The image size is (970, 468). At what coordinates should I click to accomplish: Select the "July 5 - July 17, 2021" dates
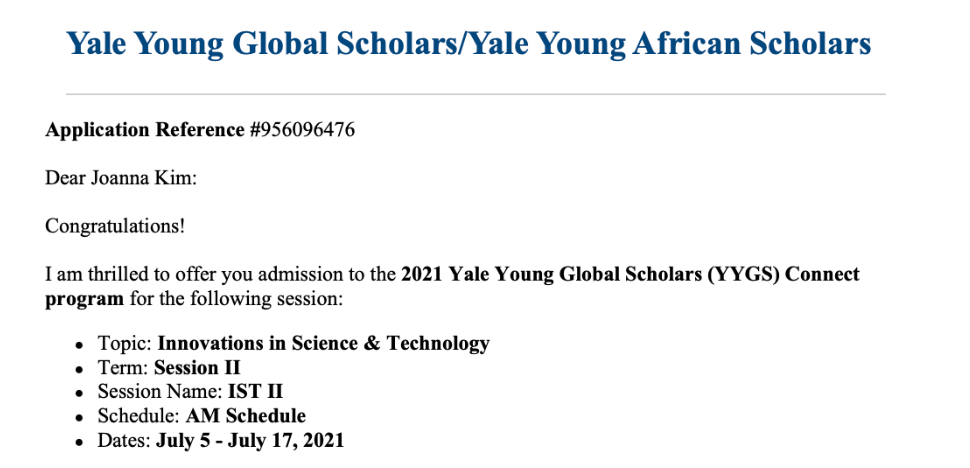[x=250, y=440]
